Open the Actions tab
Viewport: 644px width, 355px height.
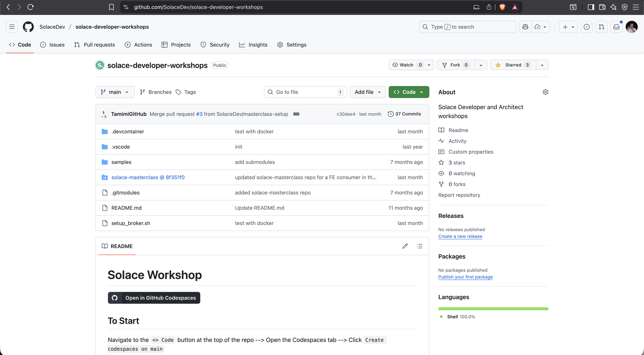click(138, 45)
